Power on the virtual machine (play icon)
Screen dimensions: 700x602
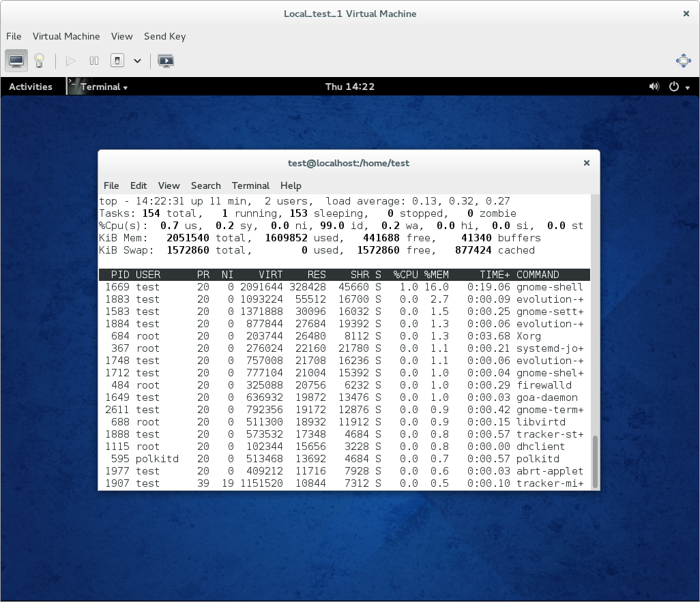click(x=70, y=61)
